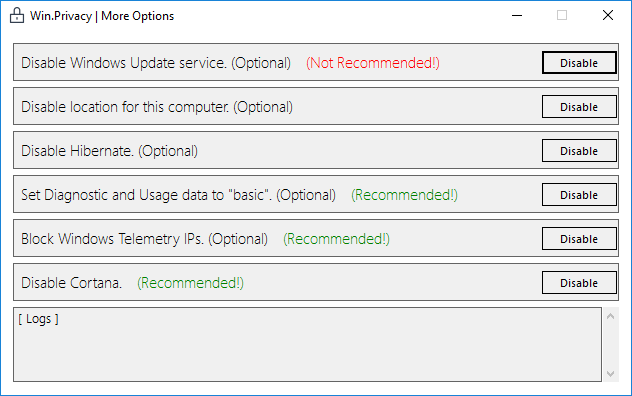Image resolution: width=632 pixels, height=396 pixels.
Task: Click the red Not Recommended warning label
Action: (372, 63)
